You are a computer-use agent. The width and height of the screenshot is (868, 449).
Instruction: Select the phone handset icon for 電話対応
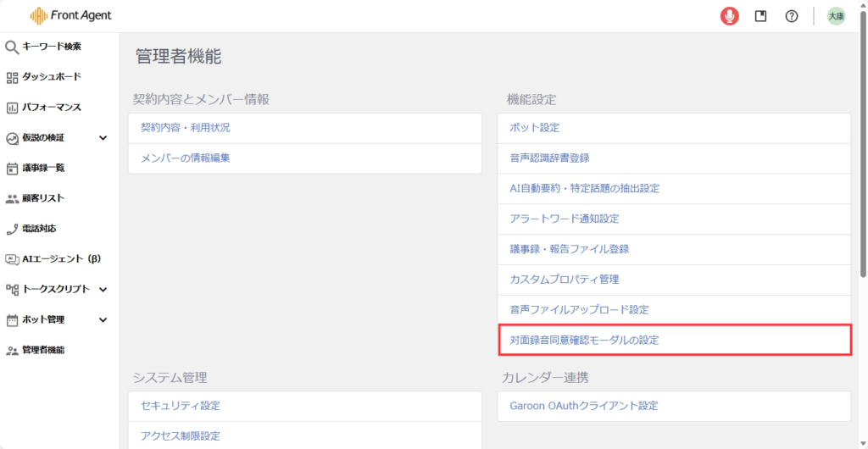[12, 229]
